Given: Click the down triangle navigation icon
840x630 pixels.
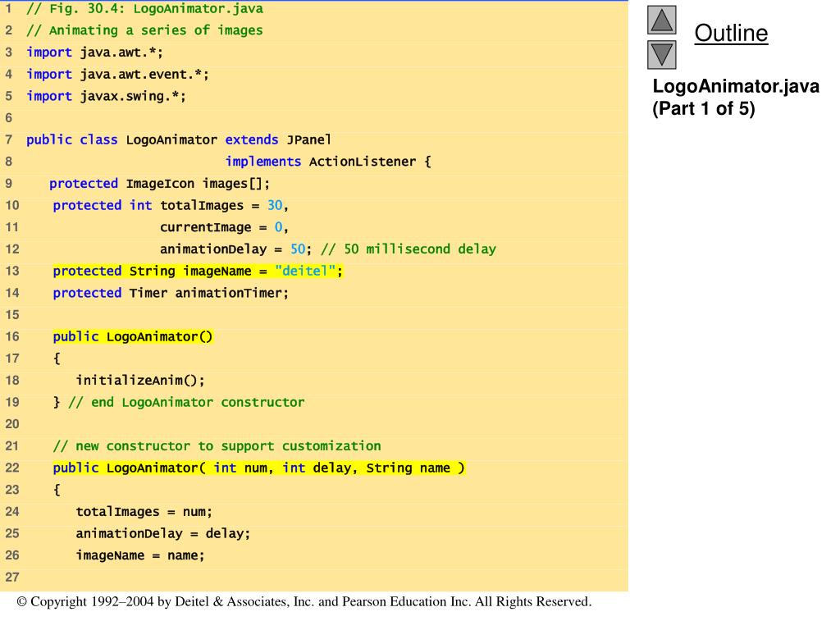Looking at the screenshot, I should 662,55.
